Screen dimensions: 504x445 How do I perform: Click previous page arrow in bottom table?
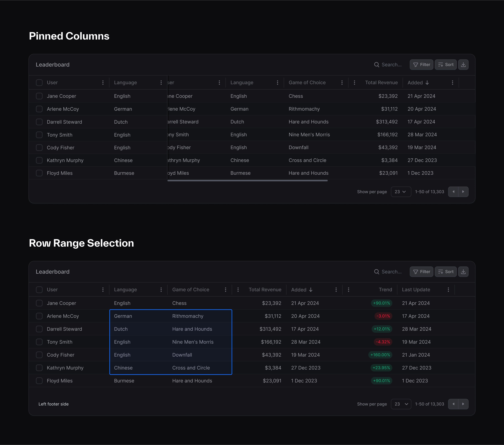(x=453, y=404)
